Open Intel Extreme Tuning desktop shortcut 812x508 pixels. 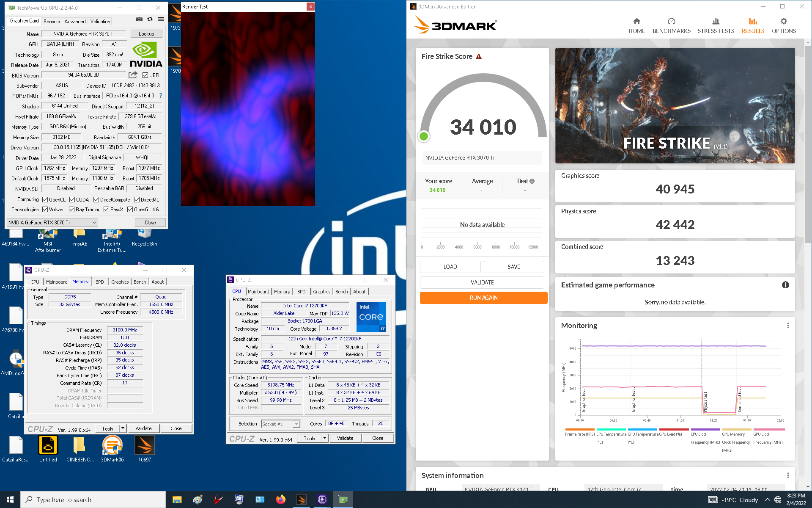point(112,240)
